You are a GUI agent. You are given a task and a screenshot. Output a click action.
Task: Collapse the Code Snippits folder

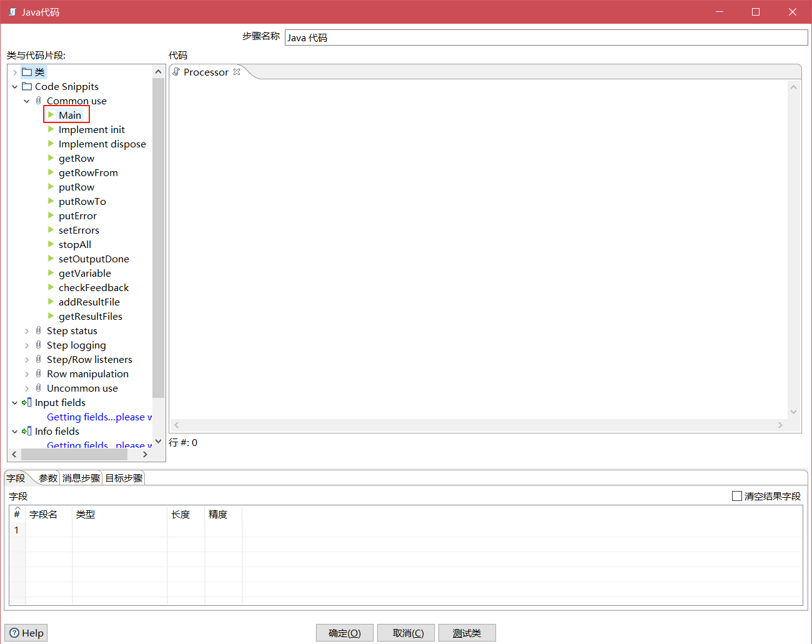(15, 87)
